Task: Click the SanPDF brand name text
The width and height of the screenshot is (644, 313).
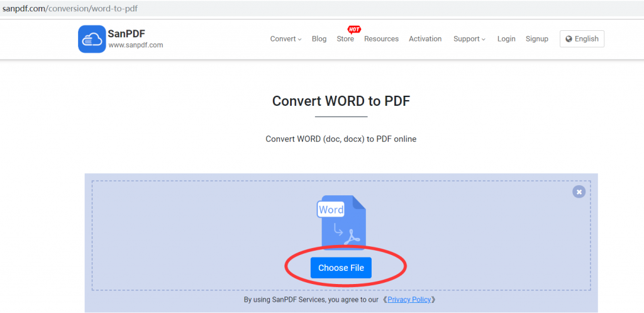Action: coord(126,34)
